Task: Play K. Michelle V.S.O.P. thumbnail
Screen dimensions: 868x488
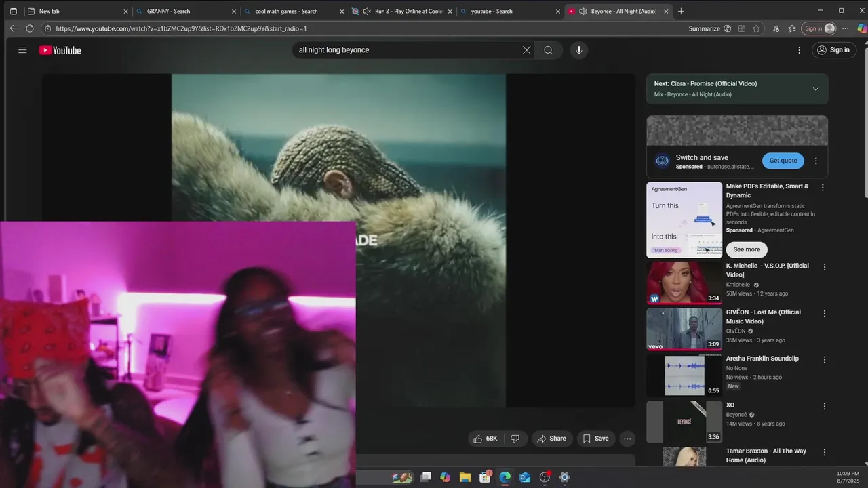Action: coord(684,283)
